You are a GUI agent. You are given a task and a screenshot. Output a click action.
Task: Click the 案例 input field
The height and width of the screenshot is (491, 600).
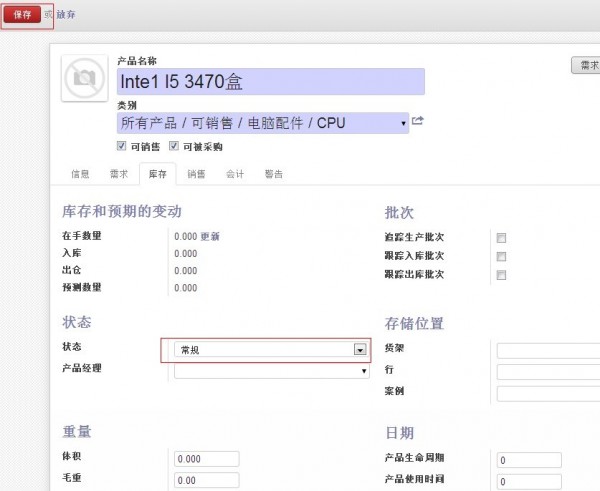tap(548, 394)
